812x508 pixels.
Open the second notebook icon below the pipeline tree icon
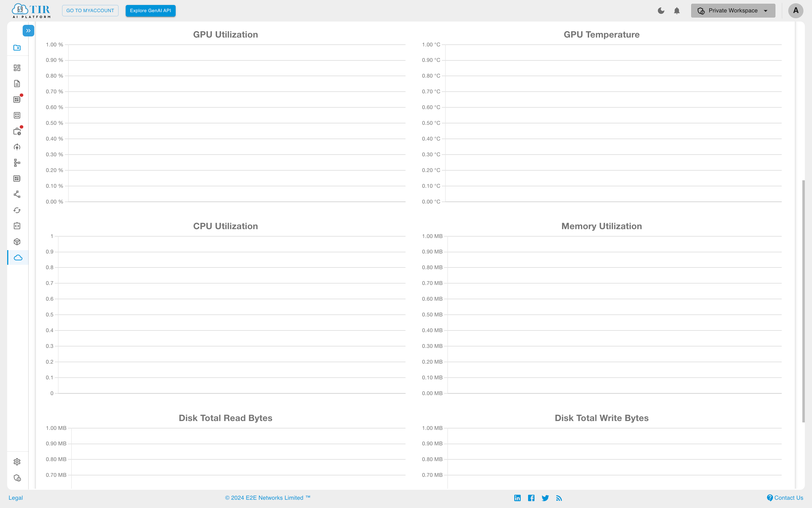(17, 179)
